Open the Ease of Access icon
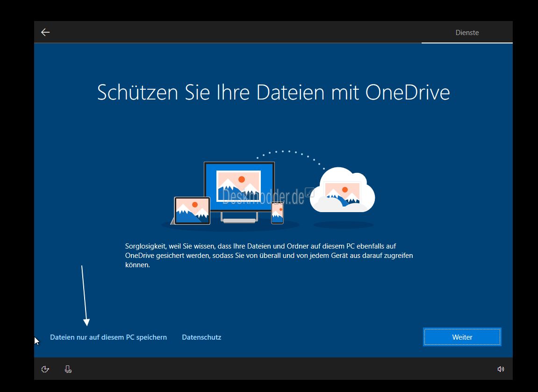 click(45, 369)
